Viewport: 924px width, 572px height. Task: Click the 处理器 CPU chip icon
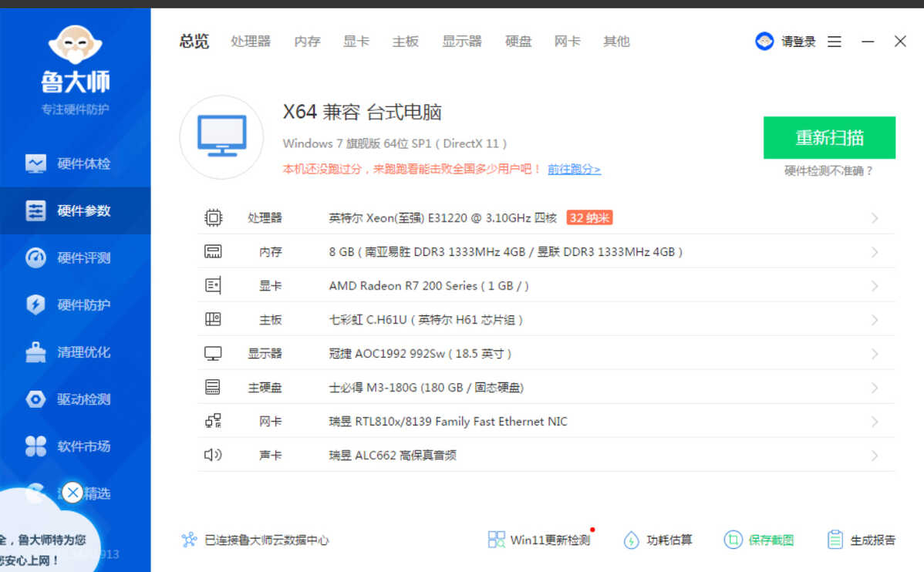point(214,218)
